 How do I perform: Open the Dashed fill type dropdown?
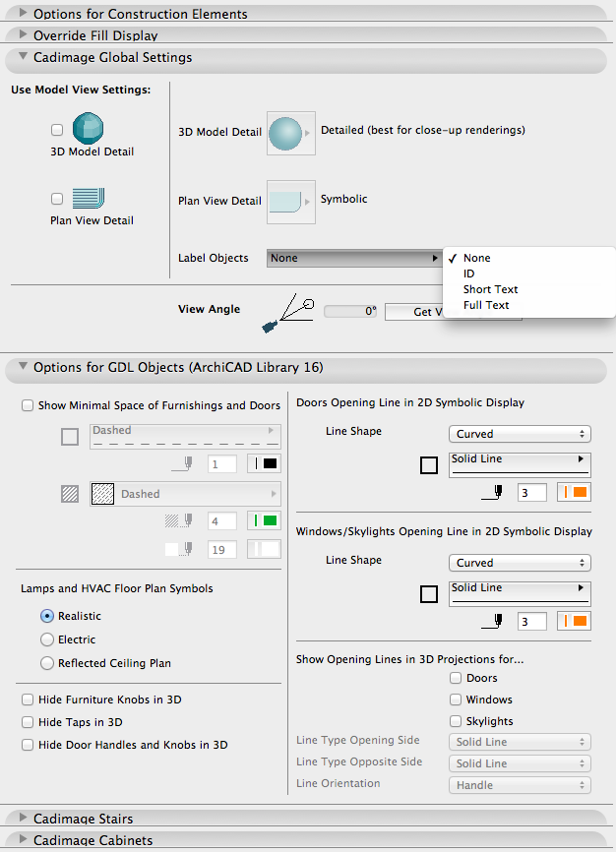click(x=185, y=494)
